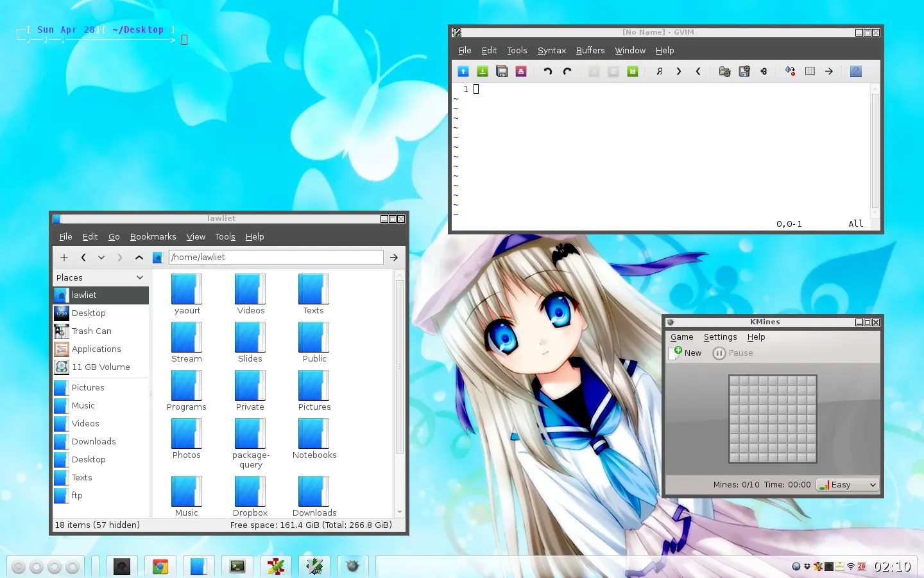Click the help question mark icon in GVIM
The image size is (924, 578).
tap(855, 71)
